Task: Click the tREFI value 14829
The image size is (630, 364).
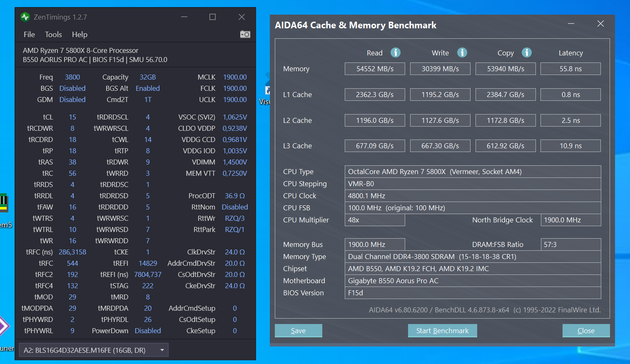Action: click(148, 263)
